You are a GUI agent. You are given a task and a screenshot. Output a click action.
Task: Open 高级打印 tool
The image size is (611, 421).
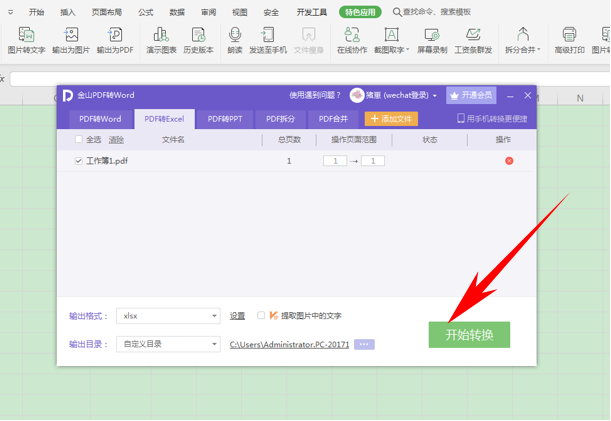point(569,40)
